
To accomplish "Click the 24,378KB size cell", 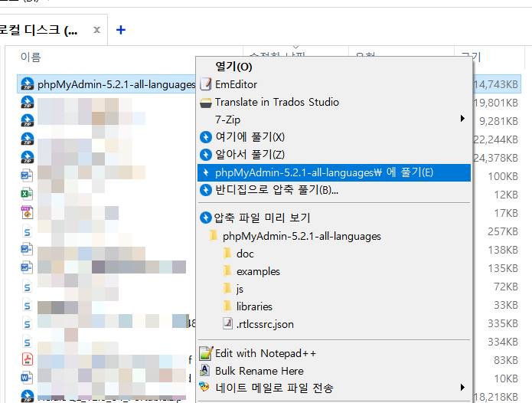I will (x=496, y=158).
